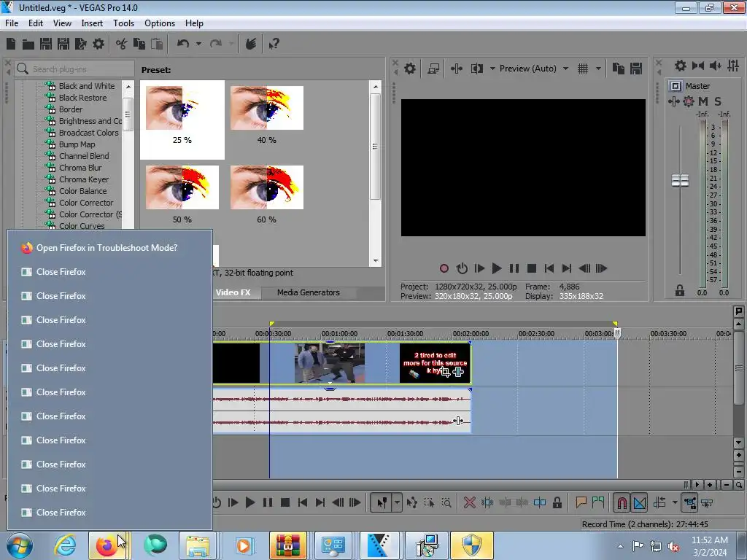The height and width of the screenshot is (560, 747).
Task: Toggle loop playback in preview transport
Action: pos(462,268)
